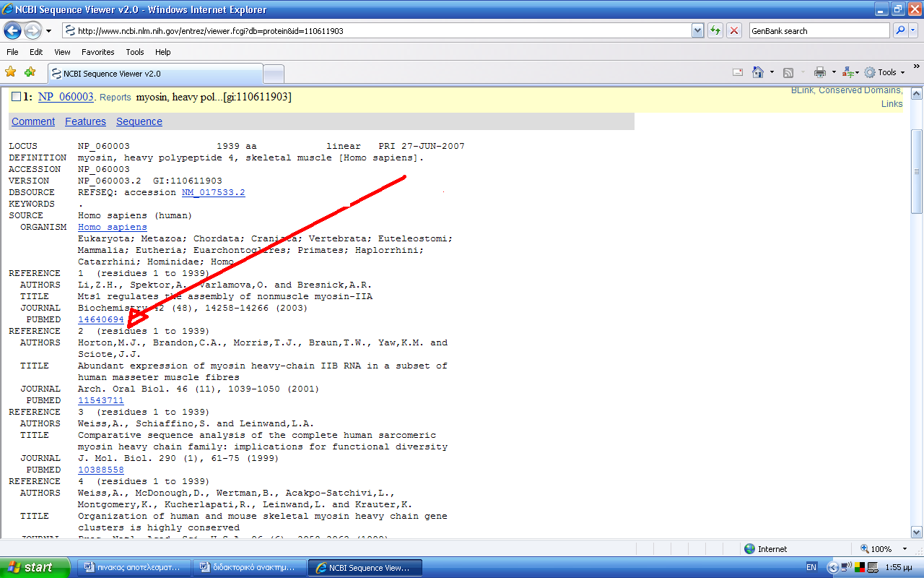This screenshot has width=924, height=578.
Task: Go back with the browser Back arrow
Action: pos(13,30)
